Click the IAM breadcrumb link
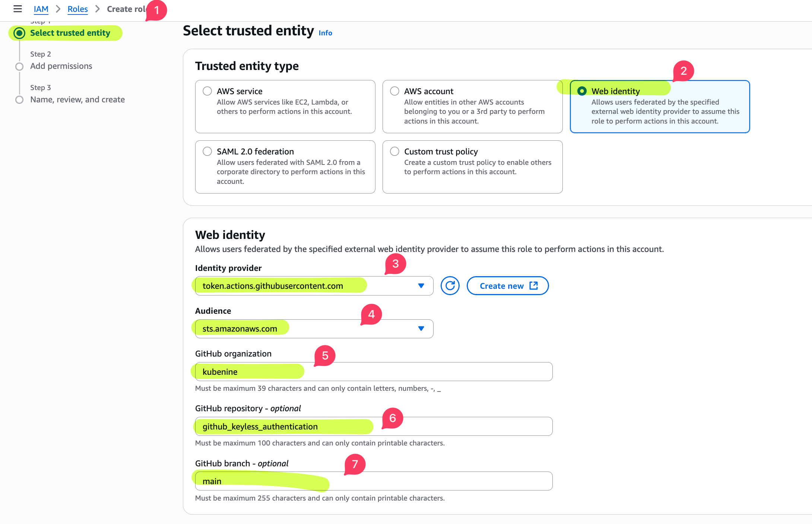 41,9
